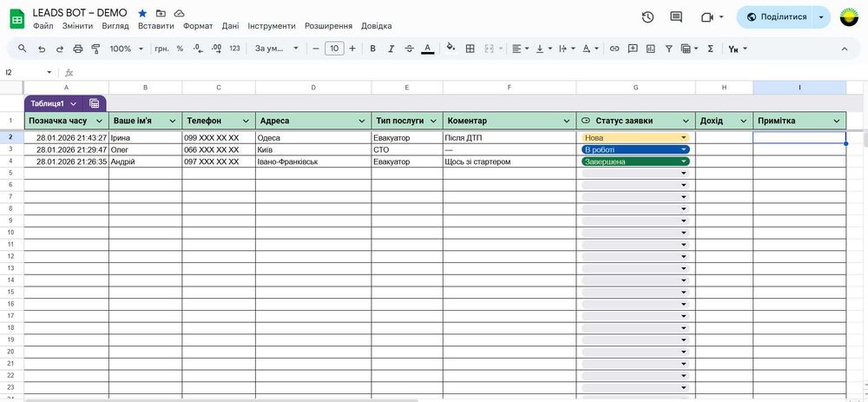This screenshot has height=402, width=868.
Task: Select the cell containing Івано-Франківськ
Action: [313, 161]
